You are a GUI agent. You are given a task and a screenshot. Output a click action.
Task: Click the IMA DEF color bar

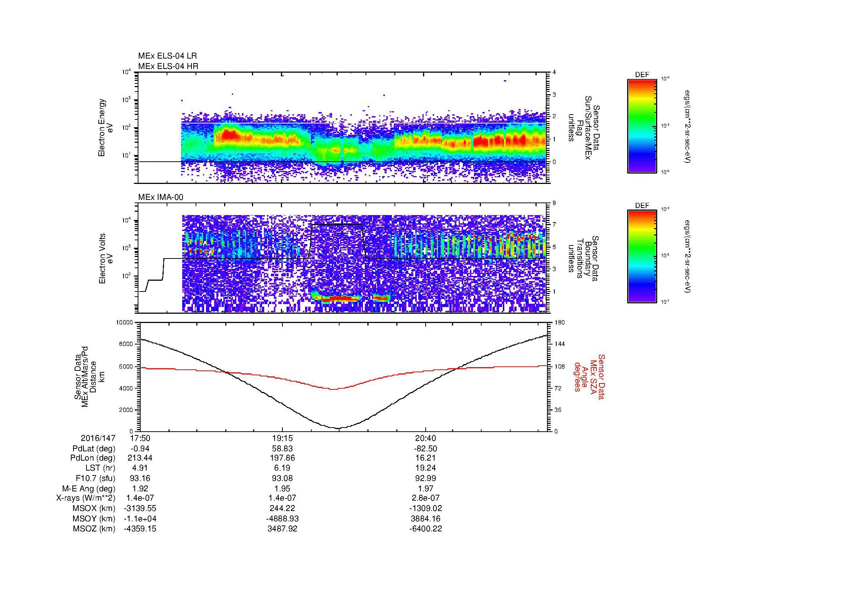tap(642, 257)
